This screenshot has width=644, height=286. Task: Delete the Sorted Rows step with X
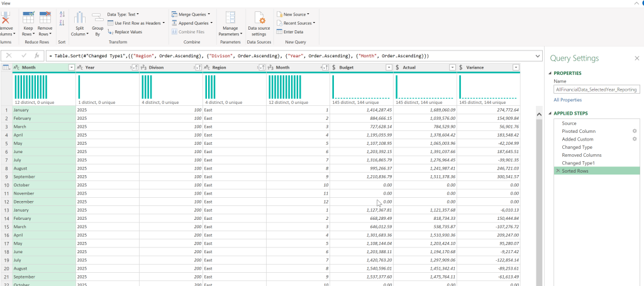(558, 171)
